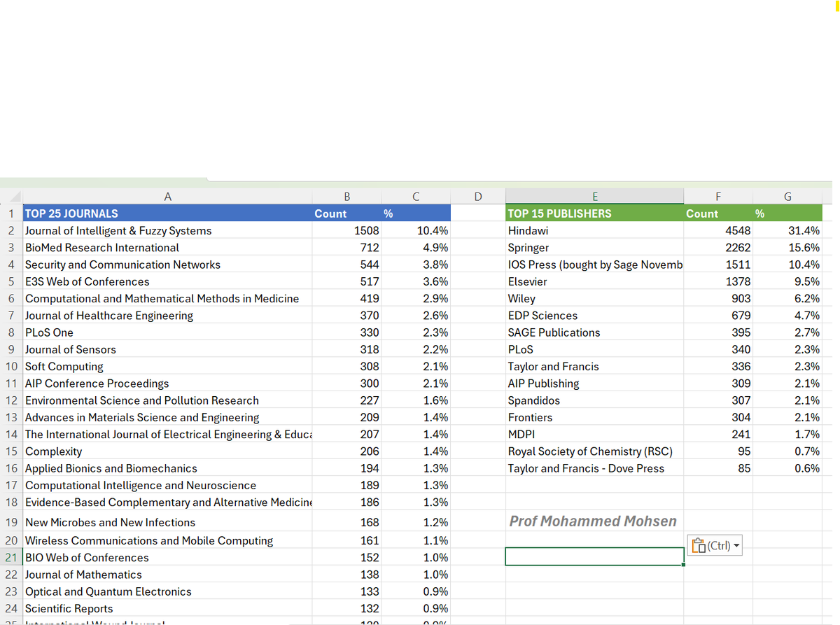Click the count value 1508

tap(347, 230)
